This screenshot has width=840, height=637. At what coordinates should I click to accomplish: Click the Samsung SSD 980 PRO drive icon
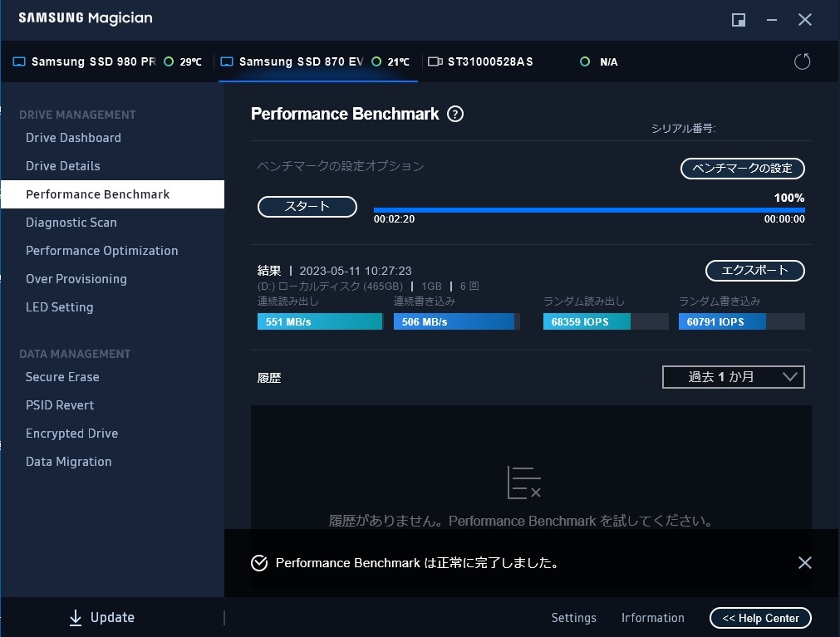19,62
